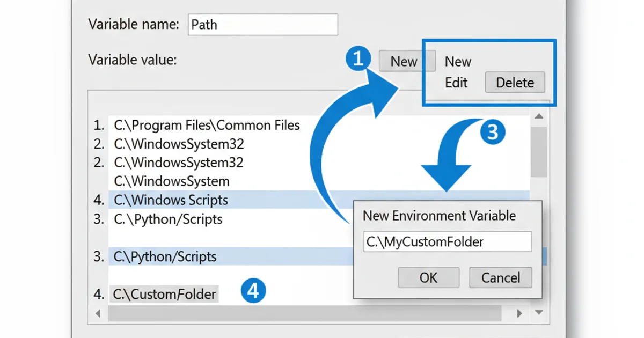644x338 pixels.
Task: Select the highlighted C.\Python/Scripts row
Action: point(165,256)
